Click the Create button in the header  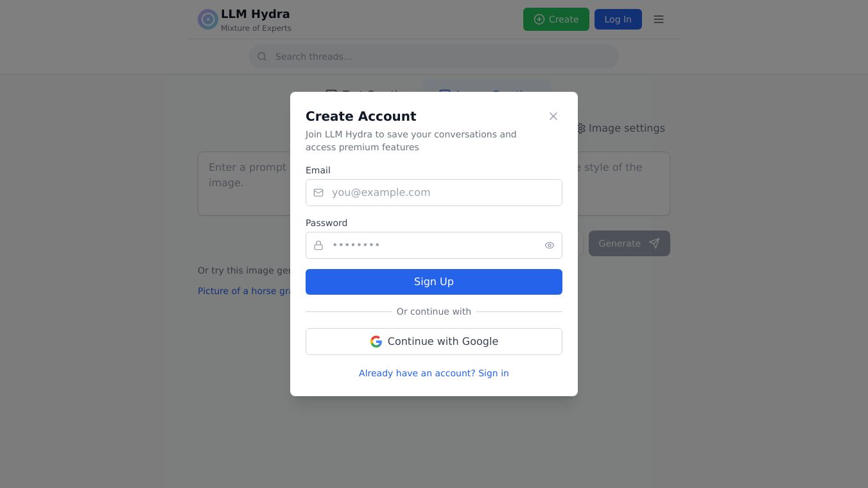(556, 19)
